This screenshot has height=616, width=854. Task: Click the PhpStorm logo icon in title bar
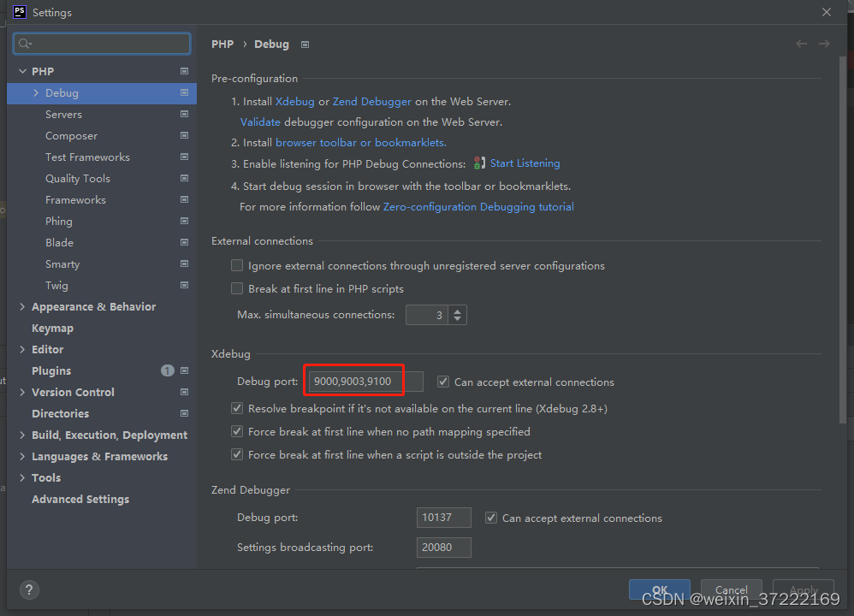coord(20,12)
